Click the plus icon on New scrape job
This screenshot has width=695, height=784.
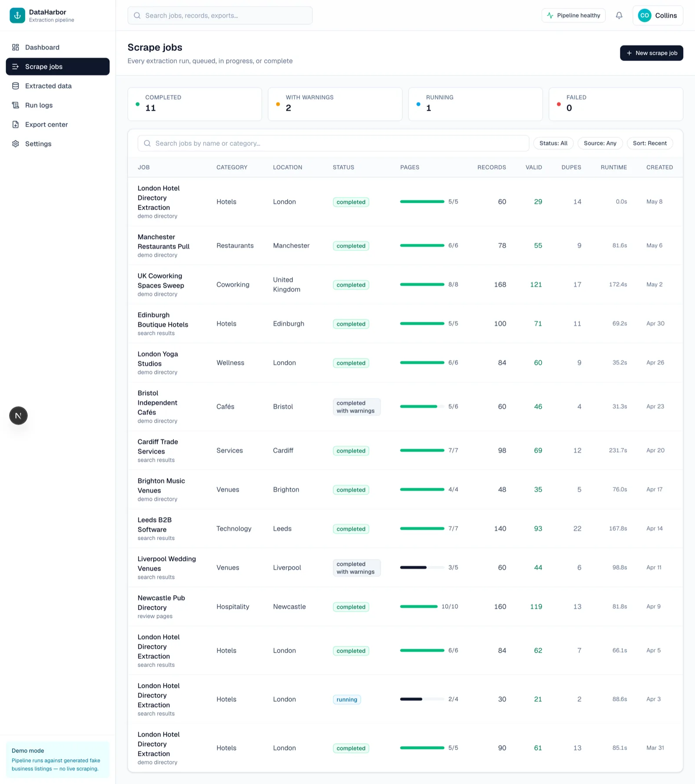(629, 53)
